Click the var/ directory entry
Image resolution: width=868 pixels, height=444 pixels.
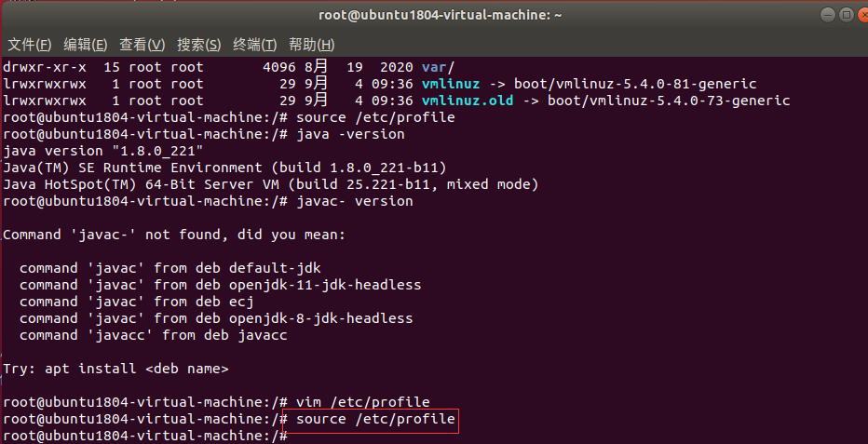click(x=438, y=67)
